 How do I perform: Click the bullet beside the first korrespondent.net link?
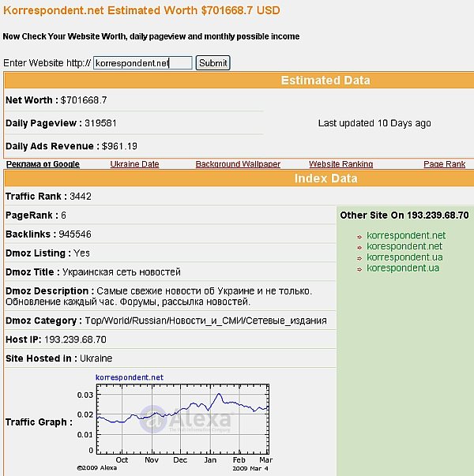click(x=359, y=236)
